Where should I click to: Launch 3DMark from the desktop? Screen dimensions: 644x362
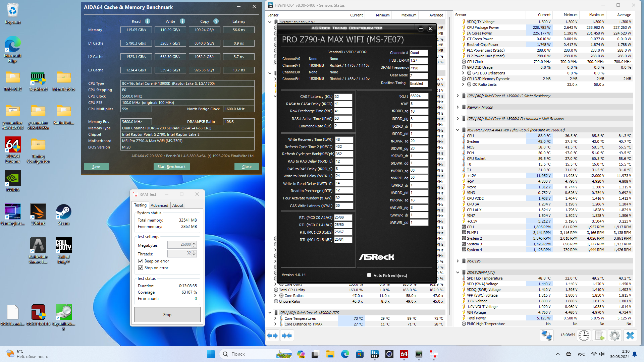pyautogui.click(x=38, y=215)
